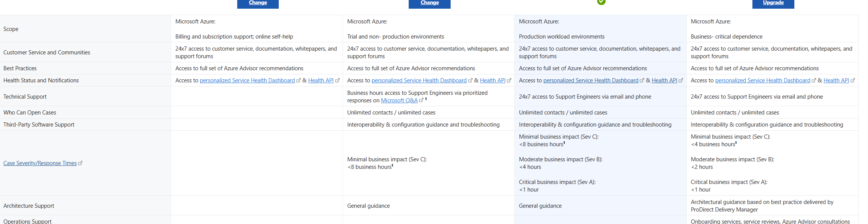Click Change button above Trial and non-production column
The image size is (868, 224).
click(429, 3)
